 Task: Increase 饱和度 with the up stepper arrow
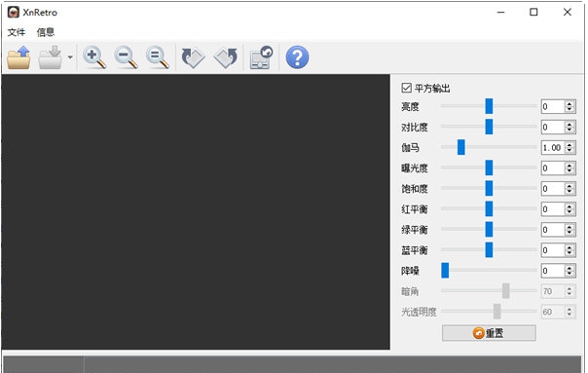pyautogui.click(x=570, y=185)
